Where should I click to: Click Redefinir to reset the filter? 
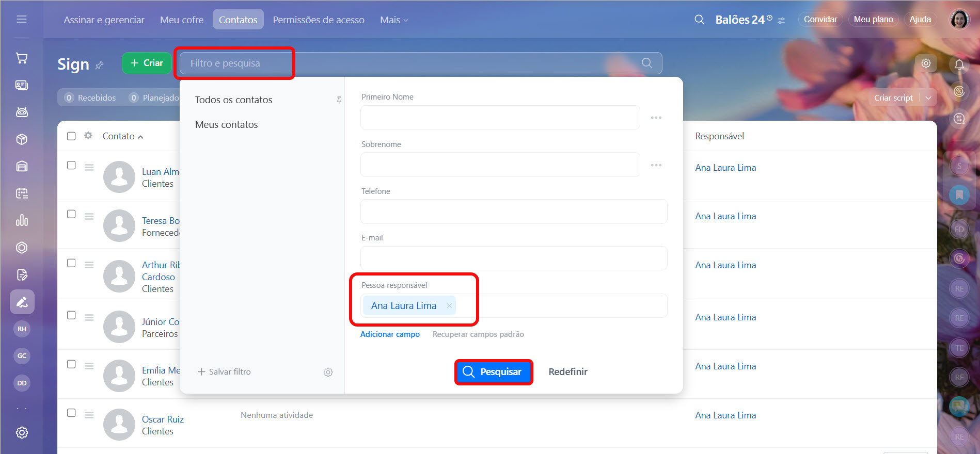[568, 372]
